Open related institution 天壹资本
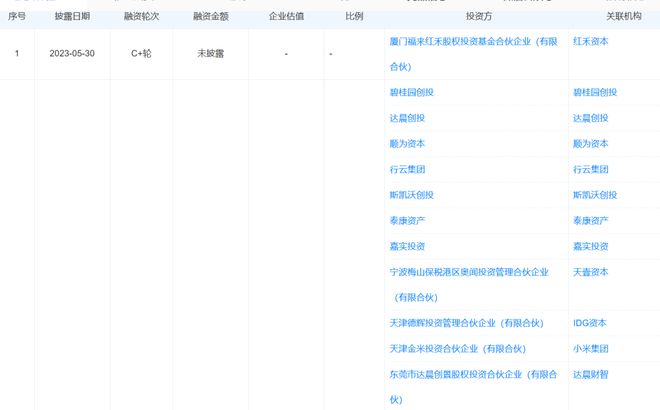Screen dimensions: 660x410 (x=591, y=272)
